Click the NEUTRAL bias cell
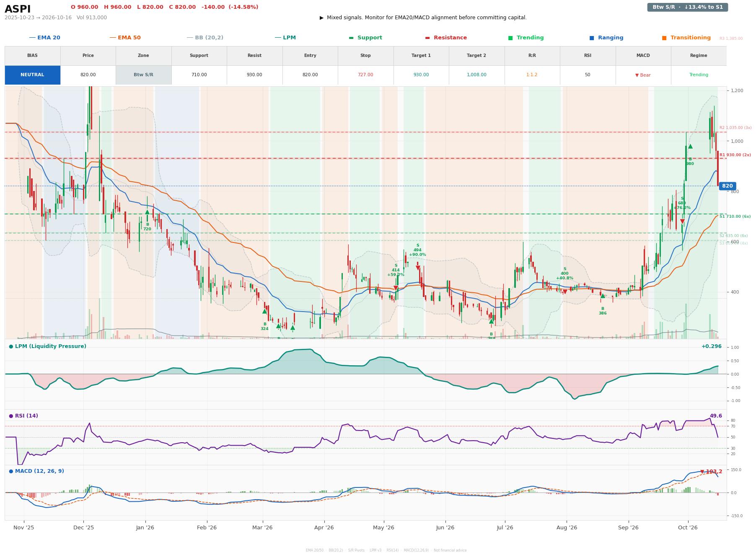756x557 pixels. point(32,75)
